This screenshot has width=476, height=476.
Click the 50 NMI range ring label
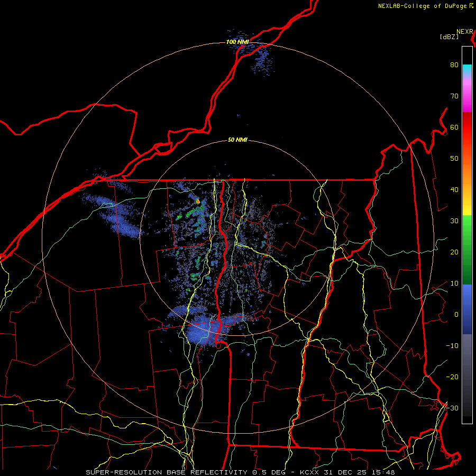click(237, 140)
